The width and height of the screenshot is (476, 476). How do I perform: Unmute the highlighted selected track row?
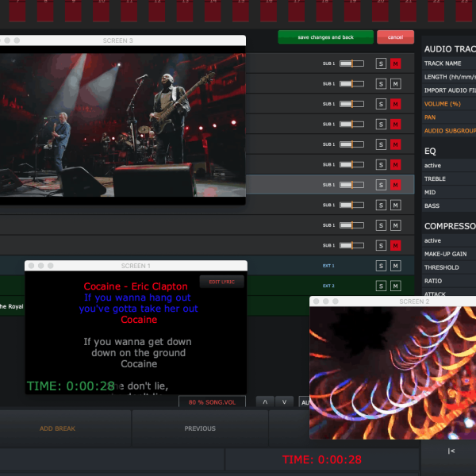(x=395, y=185)
